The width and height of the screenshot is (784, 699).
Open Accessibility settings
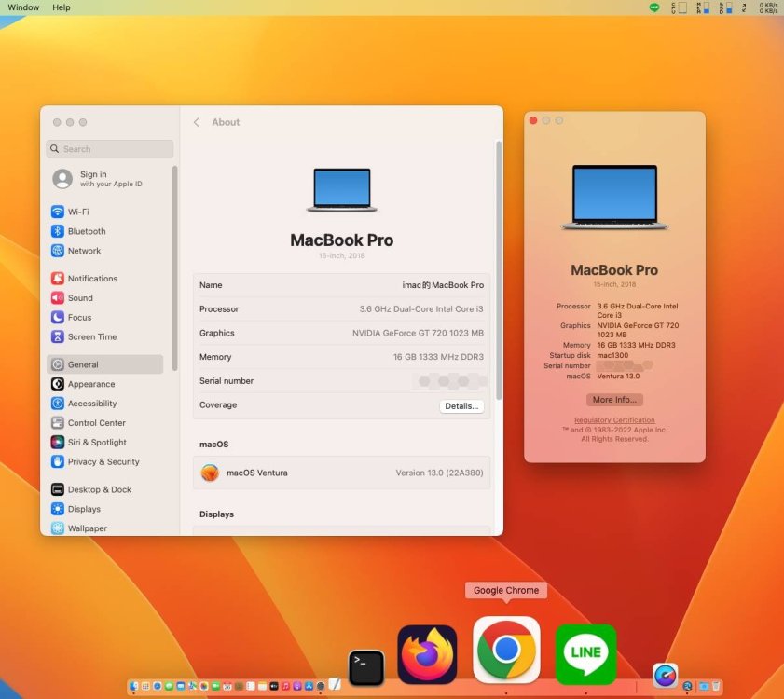click(x=105, y=404)
